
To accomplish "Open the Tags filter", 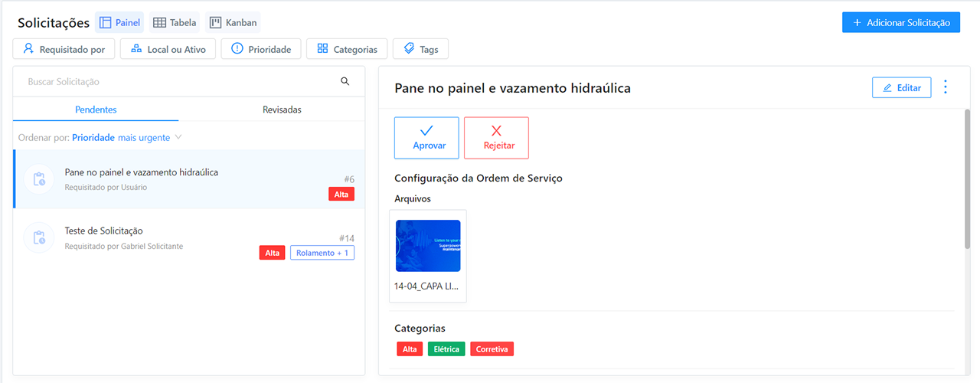I will tap(420, 49).
